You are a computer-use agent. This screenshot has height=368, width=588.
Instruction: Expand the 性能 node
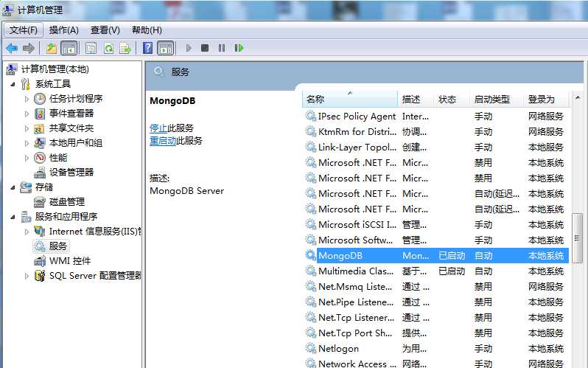27,158
